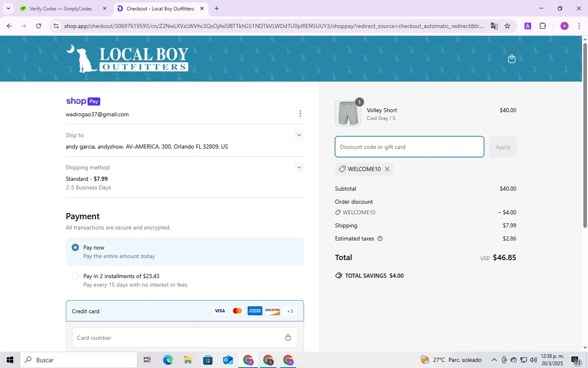Click the browser back arrow
The height and width of the screenshot is (368, 588).
click(x=9, y=26)
